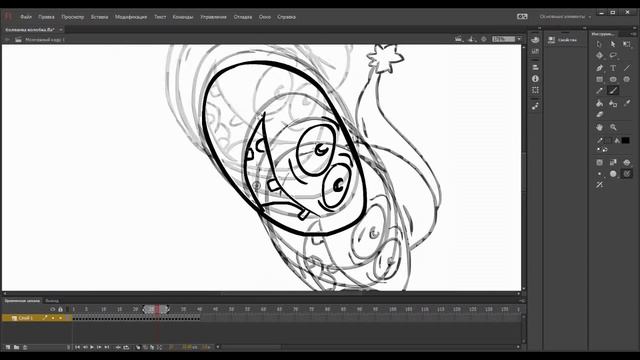Toggle visibility dot of layer Слой 1
640x360 pixels.
(x=53, y=318)
